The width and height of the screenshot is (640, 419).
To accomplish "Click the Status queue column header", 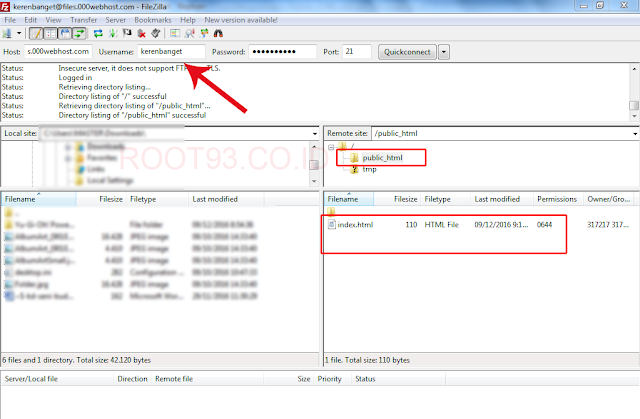I will coord(398,379).
